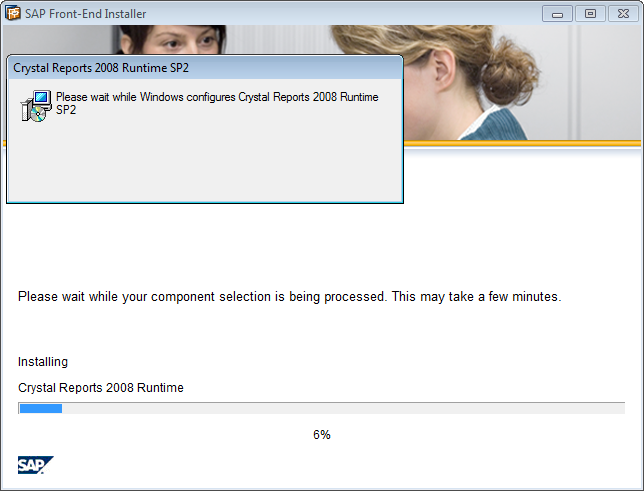Click the Windows Installer computer and CD icon
644x491 pixels.
(x=36, y=106)
